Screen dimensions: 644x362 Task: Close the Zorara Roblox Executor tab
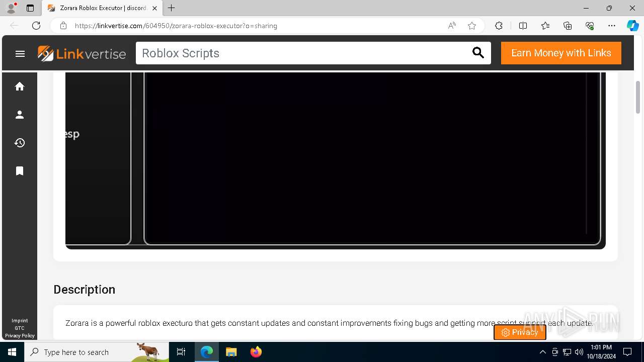[155, 8]
